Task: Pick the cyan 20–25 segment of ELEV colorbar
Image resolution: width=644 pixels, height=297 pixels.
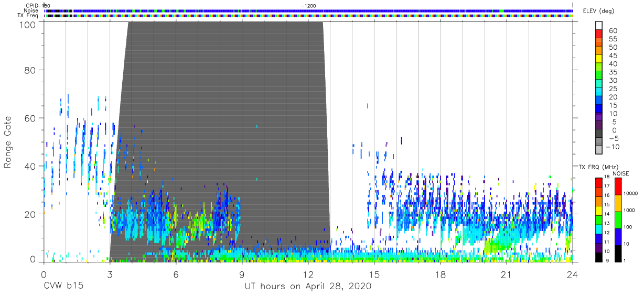Action: coord(599,93)
